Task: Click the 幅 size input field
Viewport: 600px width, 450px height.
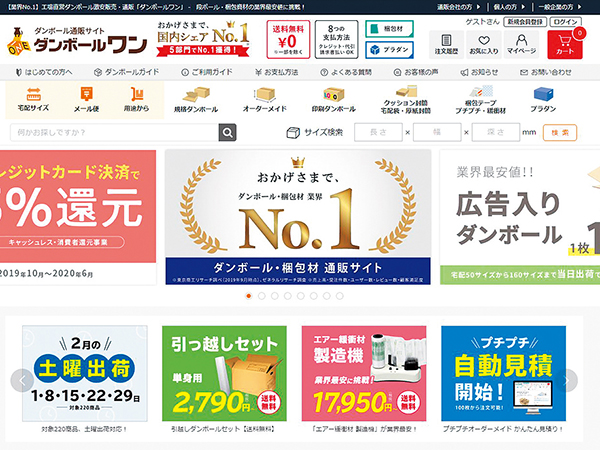Action: click(x=437, y=132)
